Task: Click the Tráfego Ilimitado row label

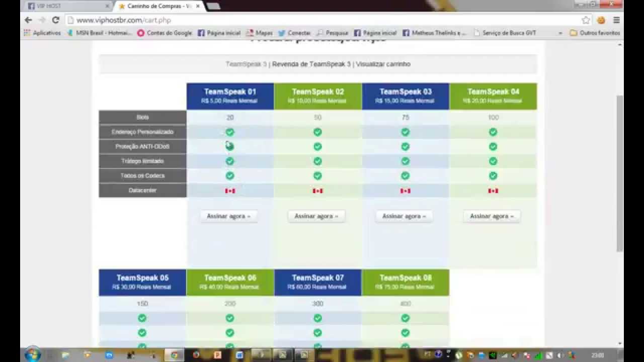Action: [x=142, y=161]
